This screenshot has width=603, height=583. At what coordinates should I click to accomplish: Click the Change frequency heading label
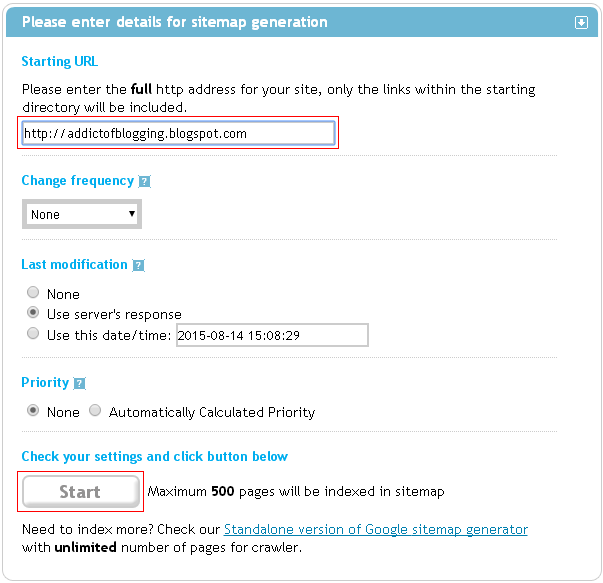coord(77,181)
